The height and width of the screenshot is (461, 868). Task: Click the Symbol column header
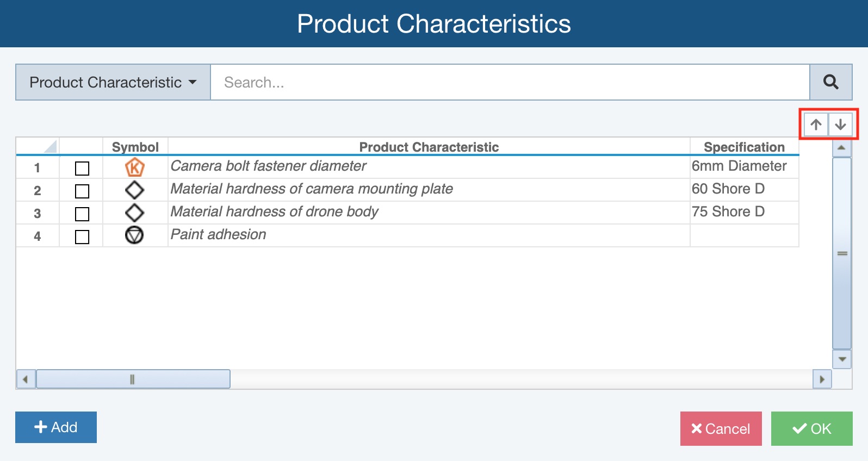pos(135,147)
